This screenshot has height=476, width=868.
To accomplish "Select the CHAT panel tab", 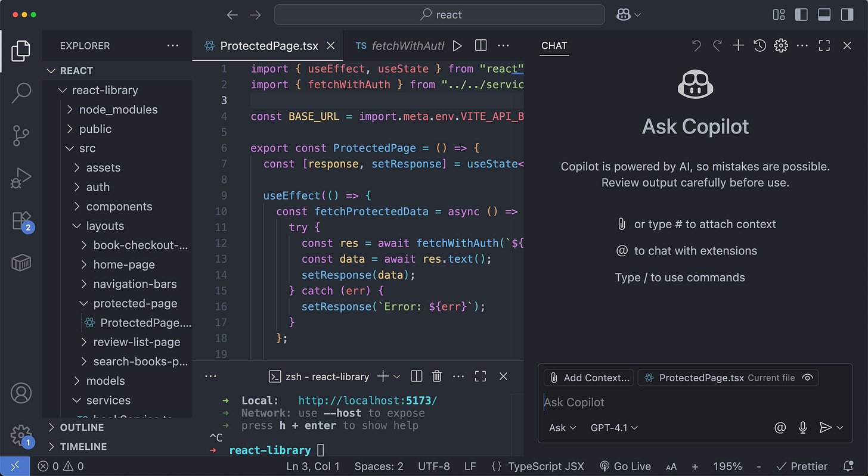I will [554, 46].
